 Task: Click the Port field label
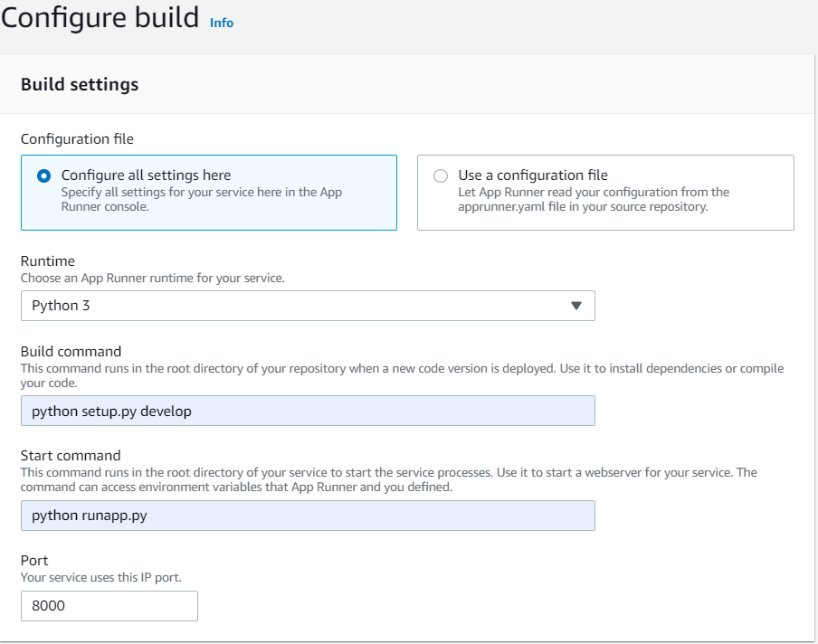point(34,561)
